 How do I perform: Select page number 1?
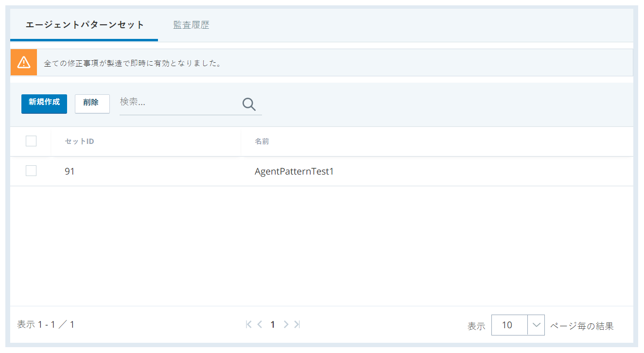click(273, 324)
